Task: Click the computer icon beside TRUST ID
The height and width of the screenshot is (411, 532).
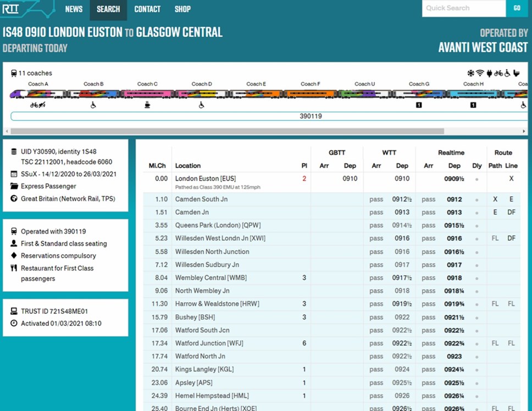Action: pyautogui.click(x=14, y=311)
